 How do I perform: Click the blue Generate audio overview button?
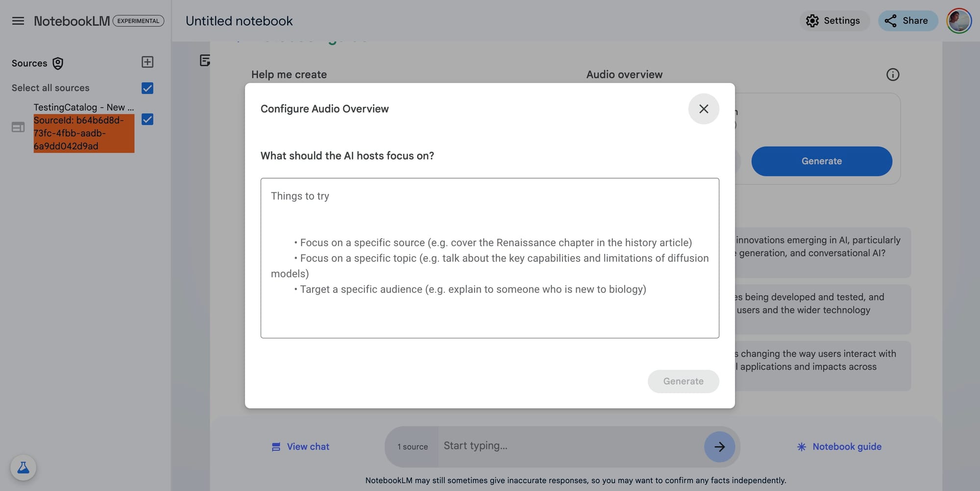(x=822, y=161)
